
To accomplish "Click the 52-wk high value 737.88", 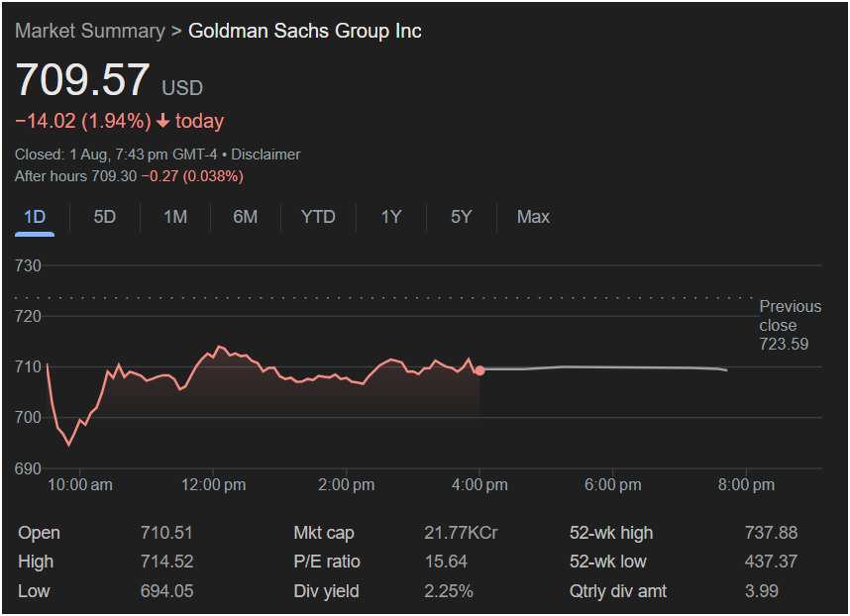I will 771,533.
